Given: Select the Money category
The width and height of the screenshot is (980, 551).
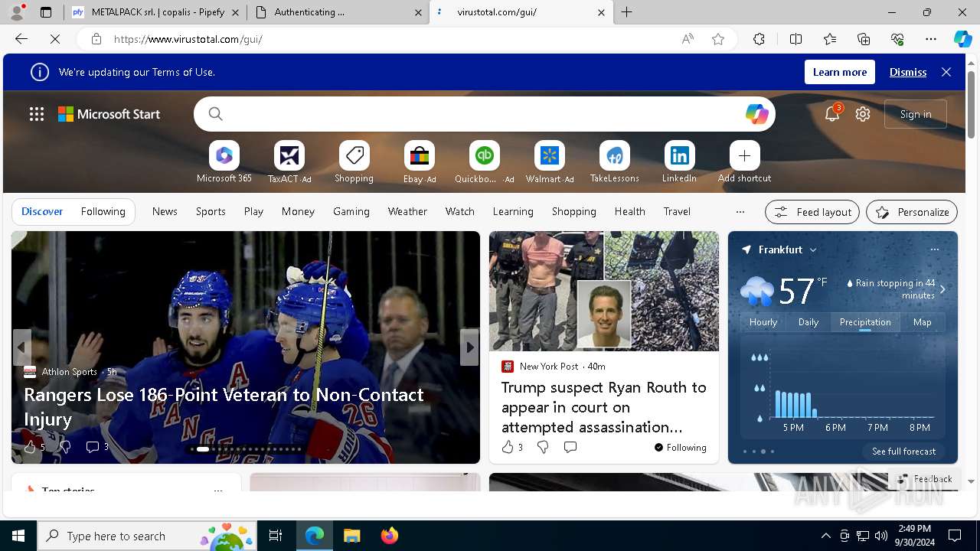Looking at the screenshot, I should [x=298, y=211].
